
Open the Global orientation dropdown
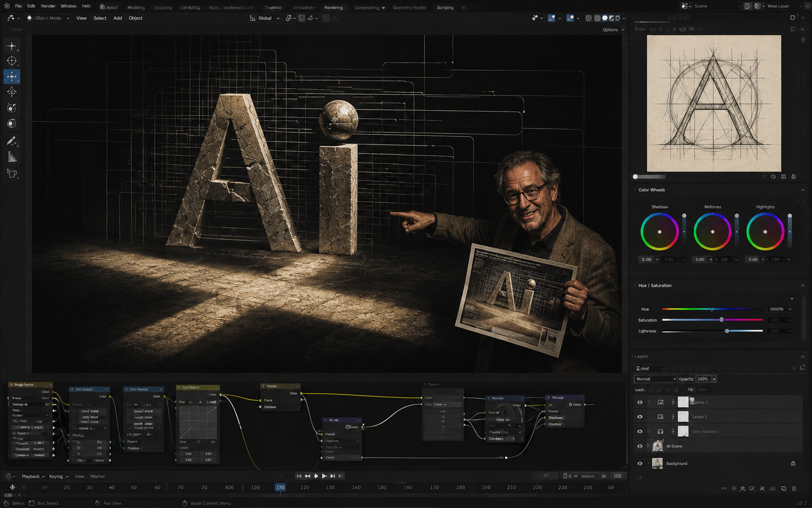pyautogui.click(x=265, y=18)
